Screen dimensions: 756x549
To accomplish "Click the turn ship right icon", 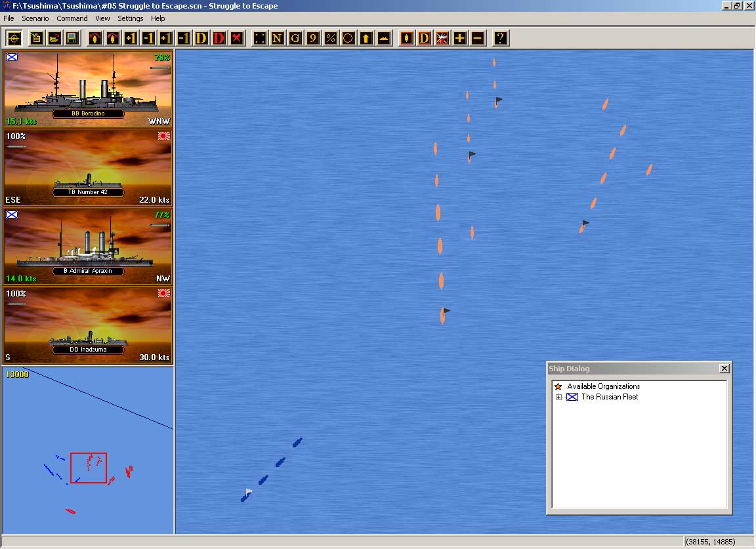I will pyautogui.click(x=113, y=38).
